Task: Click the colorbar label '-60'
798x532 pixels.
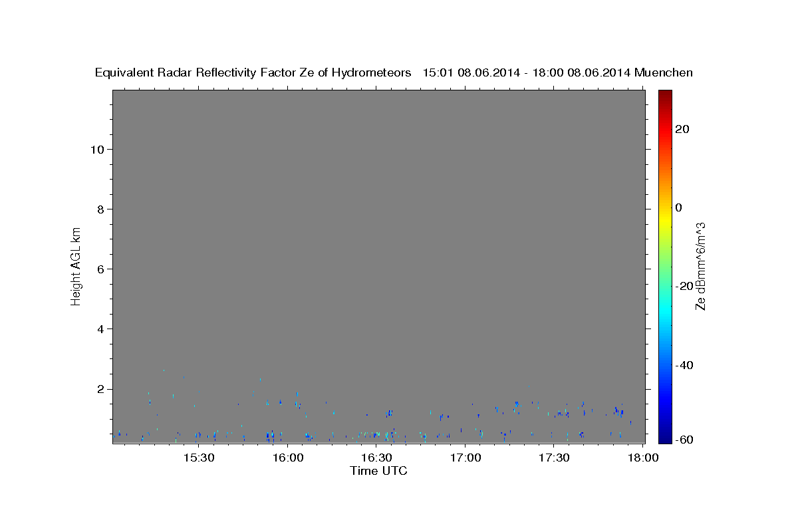Action: tap(685, 440)
